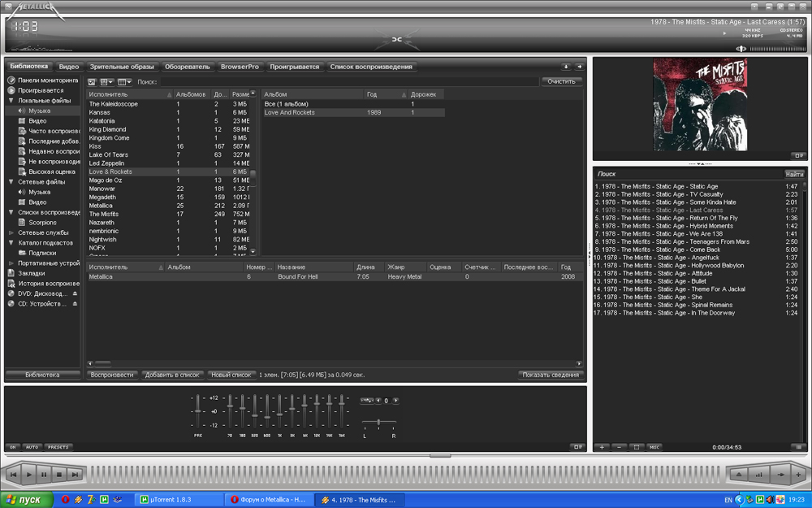Click the speaker icon beside volume bar

coord(740,49)
